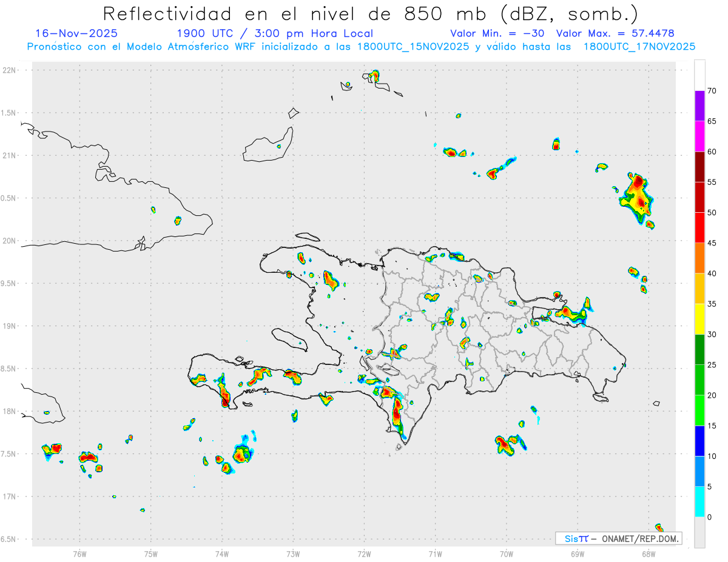Click the colorbar tick label '5'
This screenshot has width=728, height=562.
click(710, 487)
